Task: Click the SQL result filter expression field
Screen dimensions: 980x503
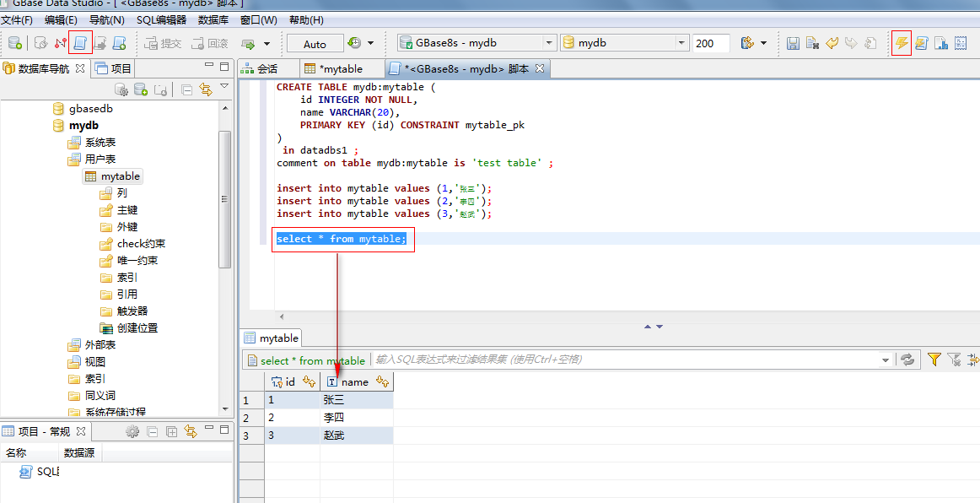Action: pyautogui.click(x=627, y=360)
